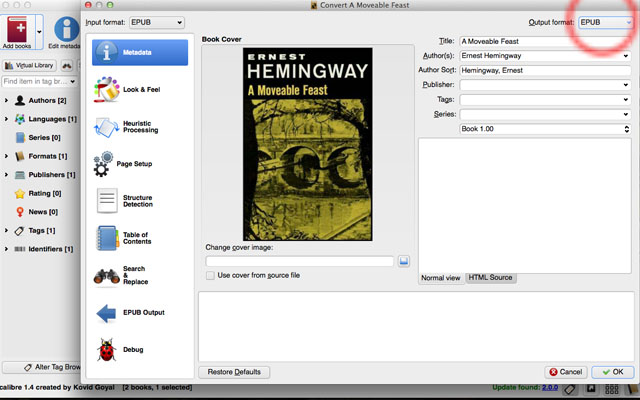The image size is (640, 400).
Task: Open the EPUB Output section
Action: (x=140, y=313)
